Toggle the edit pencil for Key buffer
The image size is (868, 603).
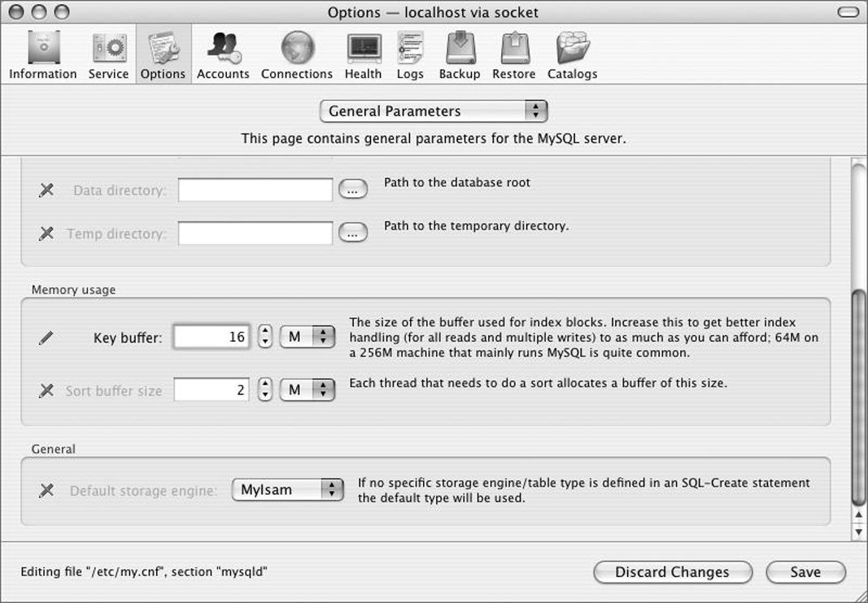(46, 337)
